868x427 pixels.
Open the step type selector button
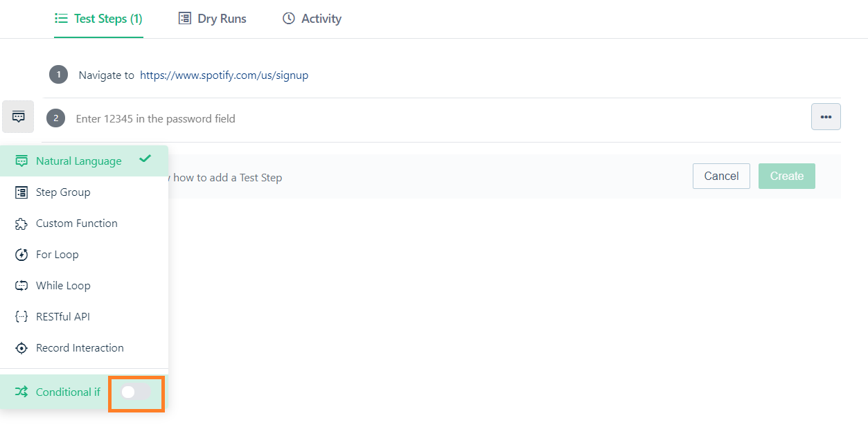[x=18, y=116]
